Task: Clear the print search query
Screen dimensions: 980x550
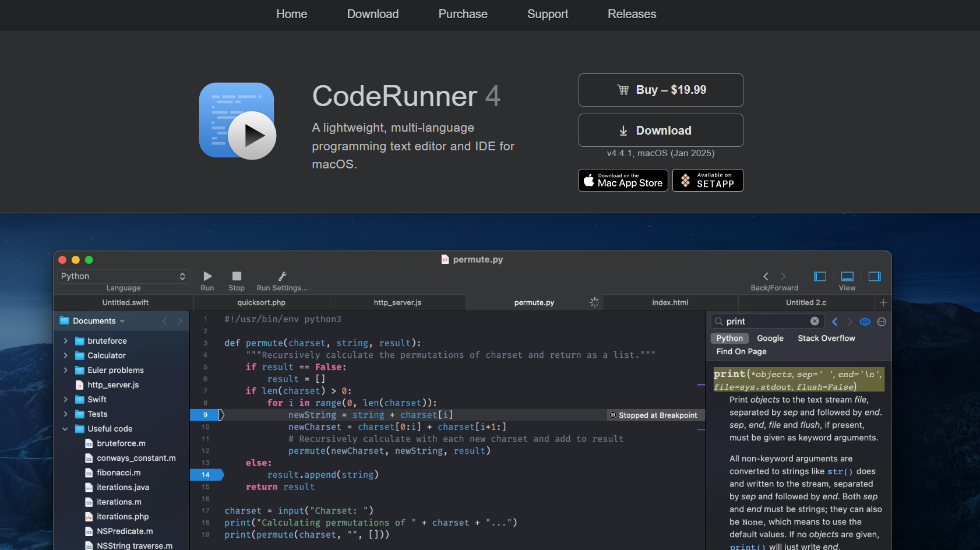Action: (815, 321)
